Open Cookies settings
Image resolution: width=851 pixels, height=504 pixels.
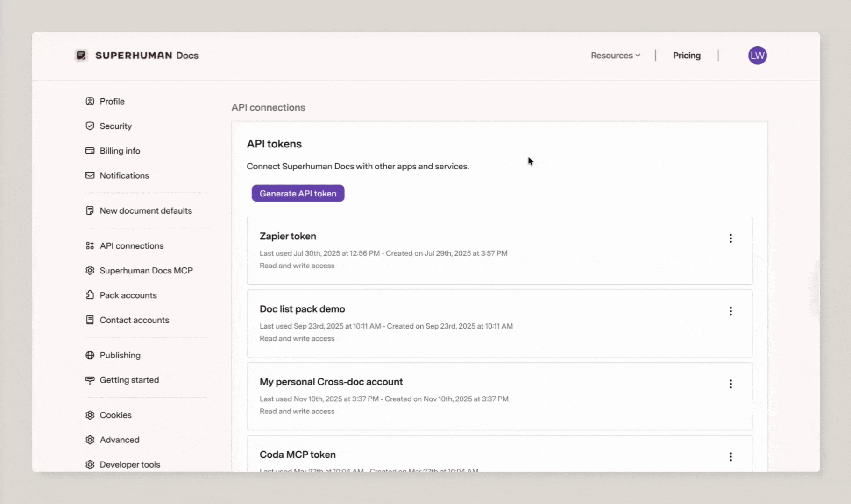pyautogui.click(x=115, y=415)
